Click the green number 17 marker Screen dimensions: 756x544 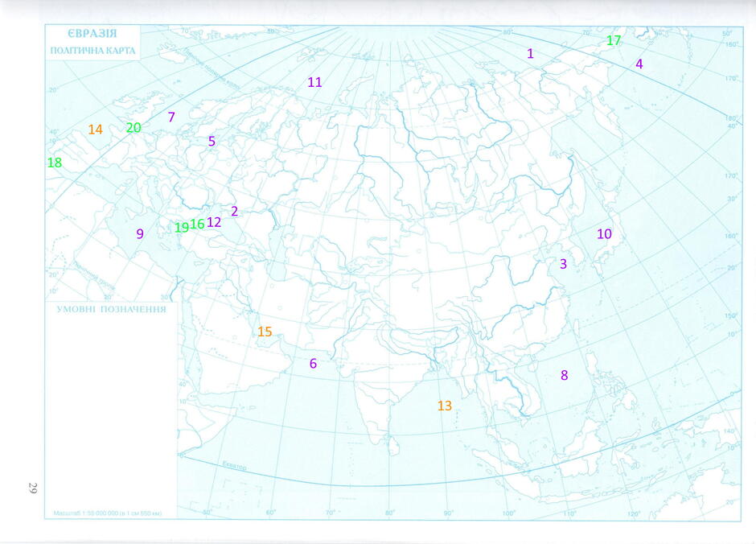[x=614, y=40]
